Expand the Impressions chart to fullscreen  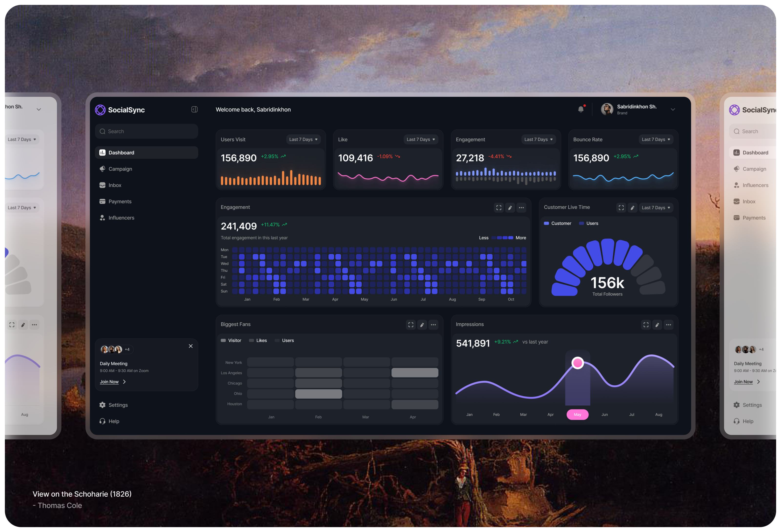646,325
